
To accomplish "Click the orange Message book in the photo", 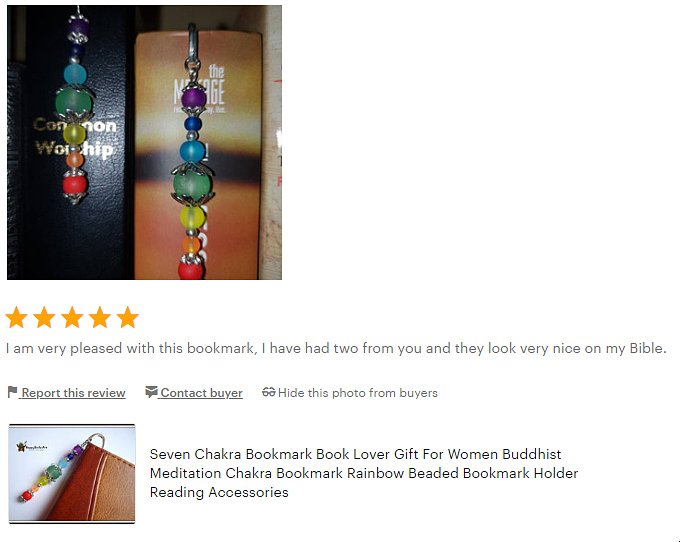I will (198, 156).
